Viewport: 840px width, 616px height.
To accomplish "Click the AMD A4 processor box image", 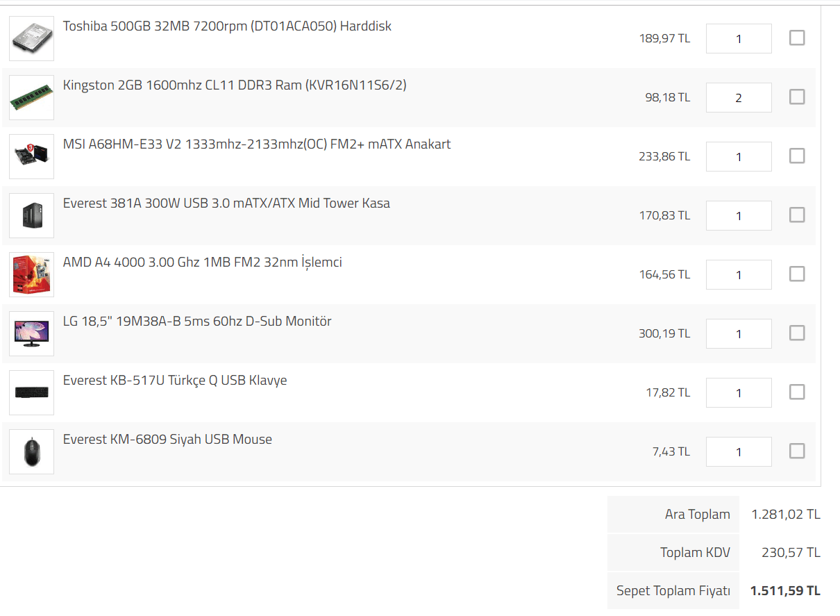I will [32, 275].
